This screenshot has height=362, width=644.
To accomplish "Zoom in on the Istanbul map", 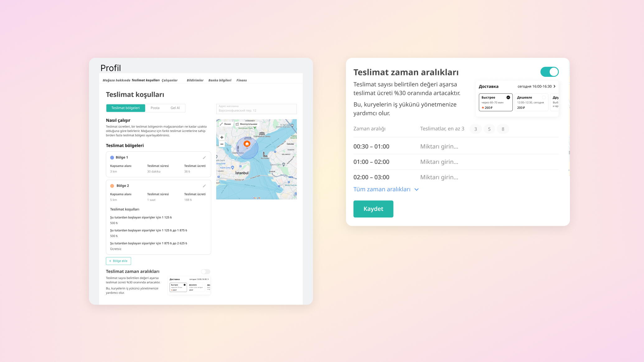I will (x=222, y=137).
